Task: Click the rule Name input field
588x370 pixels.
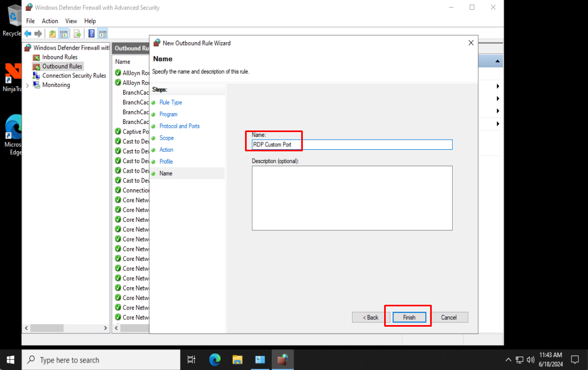Action: pos(352,145)
